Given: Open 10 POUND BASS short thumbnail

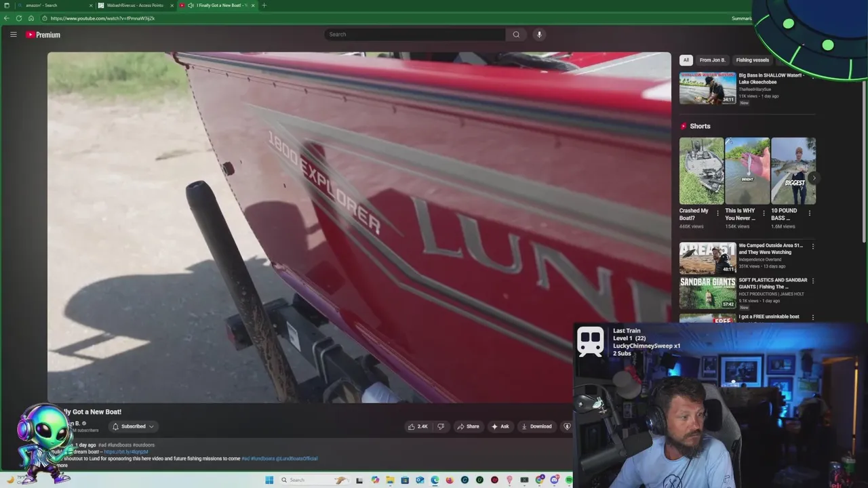Looking at the screenshot, I should click(x=793, y=171).
